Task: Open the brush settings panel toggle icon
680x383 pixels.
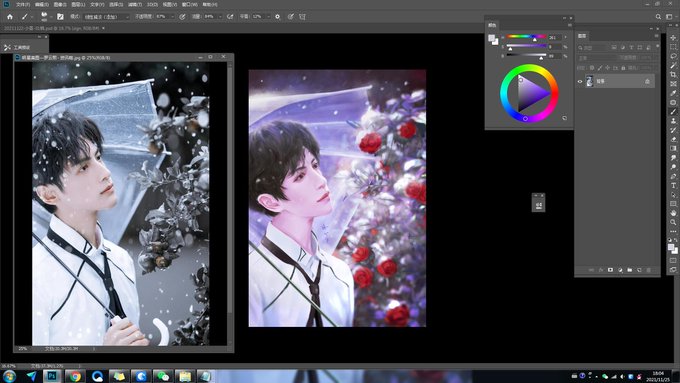Action: pos(60,16)
